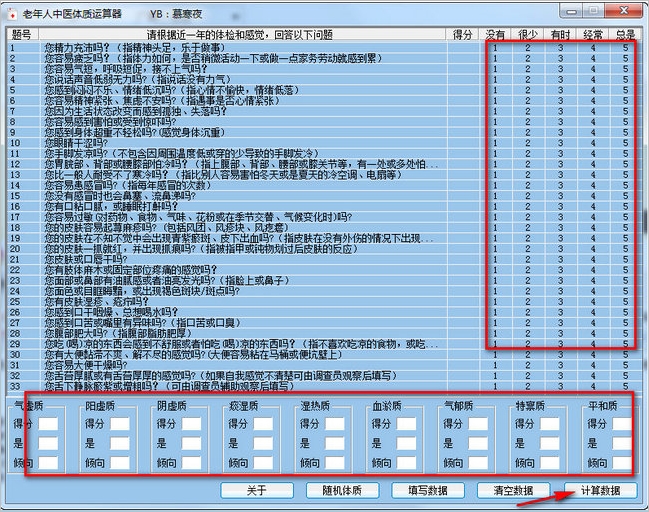Select score 2 for question 3 容易气短
The height and width of the screenshot is (512, 649).
pyautogui.click(x=528, y=69)
